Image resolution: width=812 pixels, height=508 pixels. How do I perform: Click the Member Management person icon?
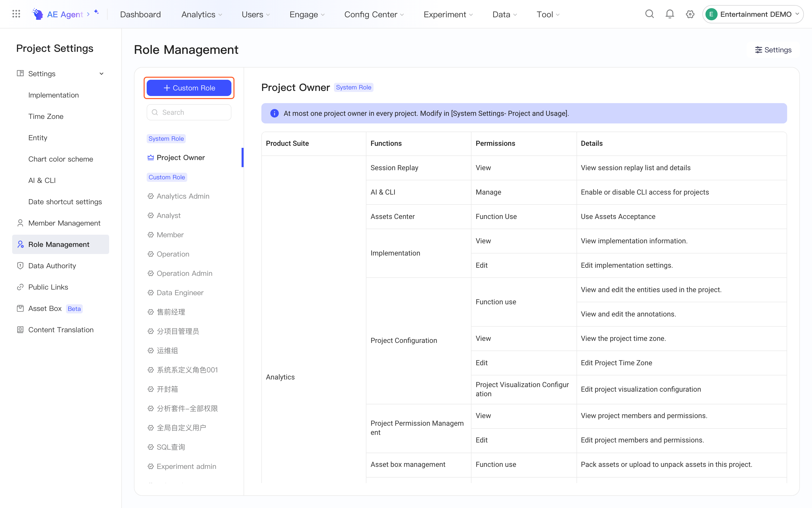click(x=20, y=223)
